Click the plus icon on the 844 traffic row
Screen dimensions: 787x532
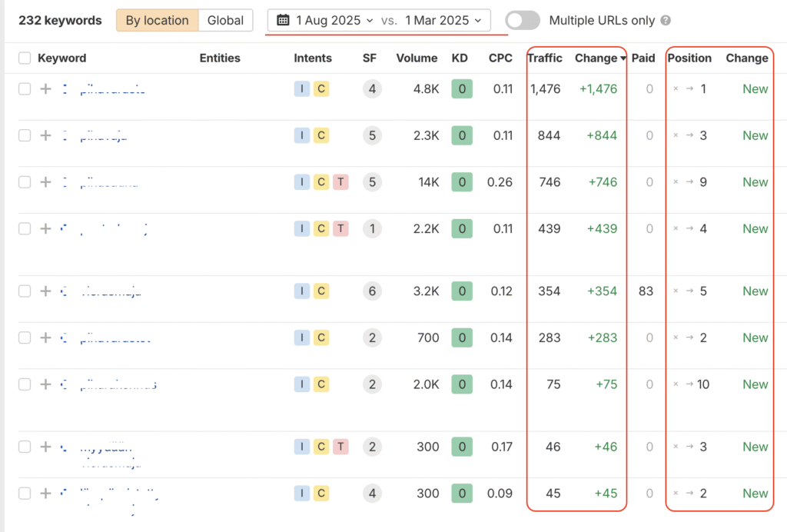45,136
